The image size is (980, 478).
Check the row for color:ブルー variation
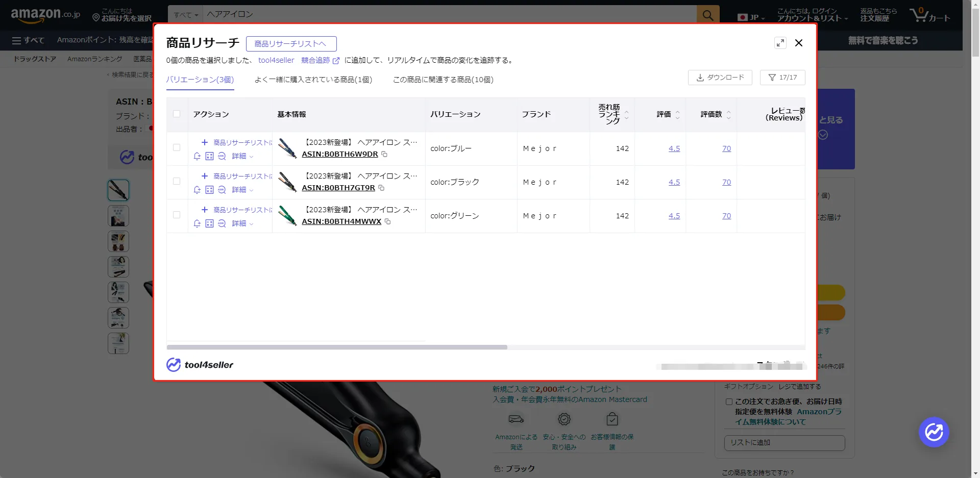tap(177, 147)
